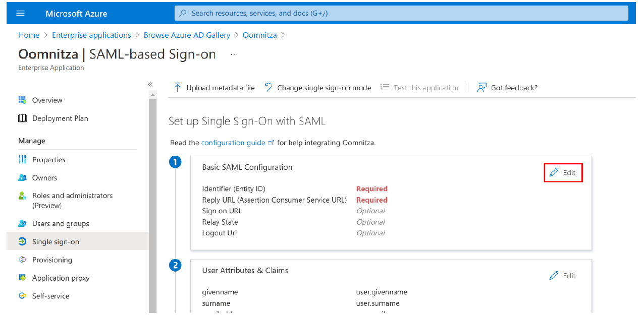Open Self-service settings
The width and height of the screenshot is (644, 319).
(50, 296)
